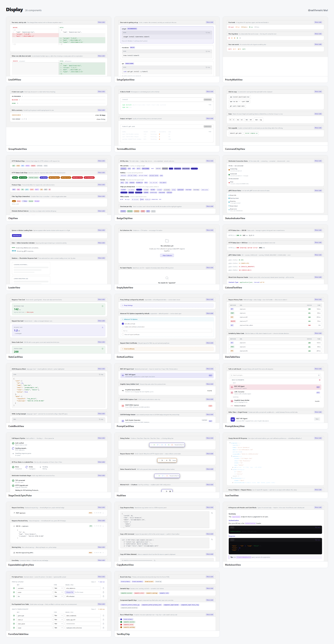Click the play icon in Request Runner HUD
Viewport: 334px width, 644px height.
click(x=162, y=460)
